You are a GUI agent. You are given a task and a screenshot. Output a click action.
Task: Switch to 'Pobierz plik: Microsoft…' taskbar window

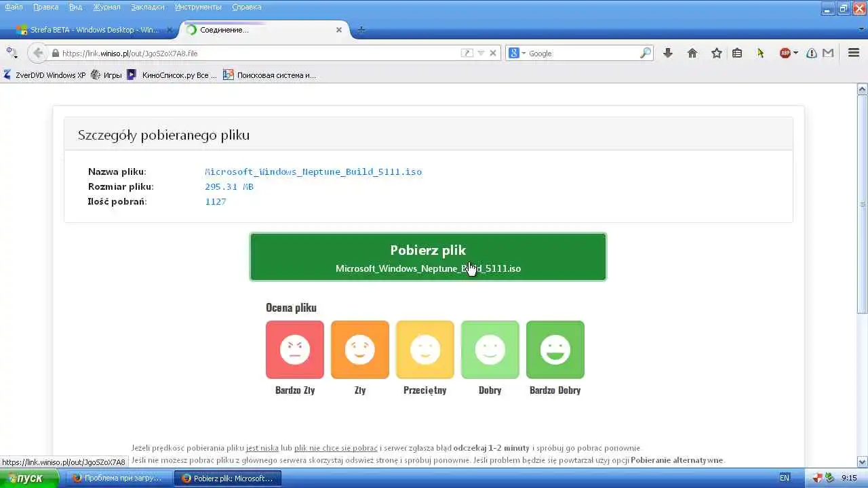pyautogui.click(x=229, y=478)
